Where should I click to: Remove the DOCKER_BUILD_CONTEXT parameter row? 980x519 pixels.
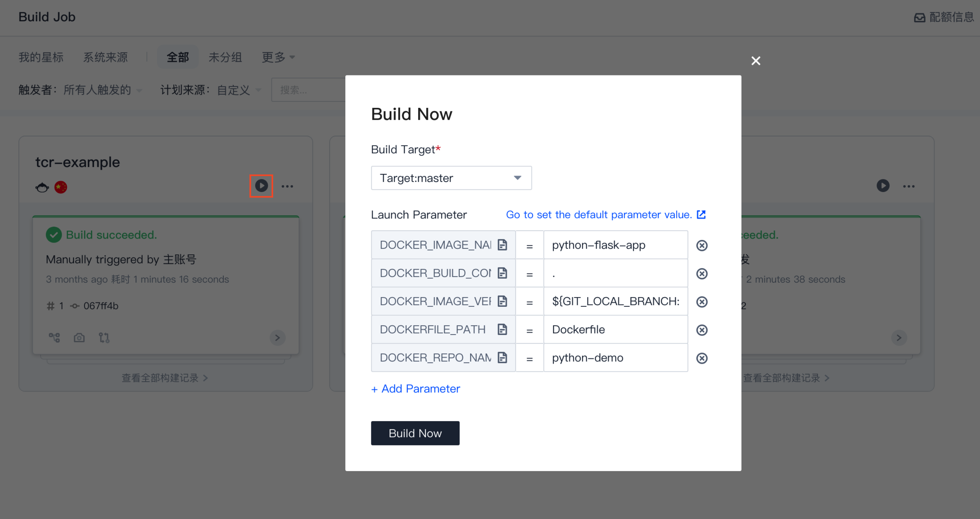pyautogui.click(x=701, y=274)
